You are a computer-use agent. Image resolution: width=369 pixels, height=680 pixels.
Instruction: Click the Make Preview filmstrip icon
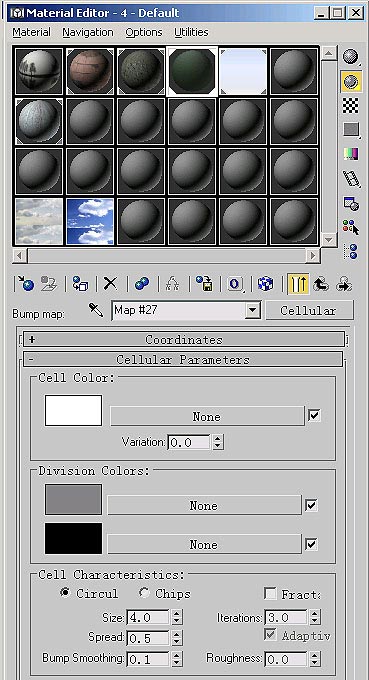351,178
